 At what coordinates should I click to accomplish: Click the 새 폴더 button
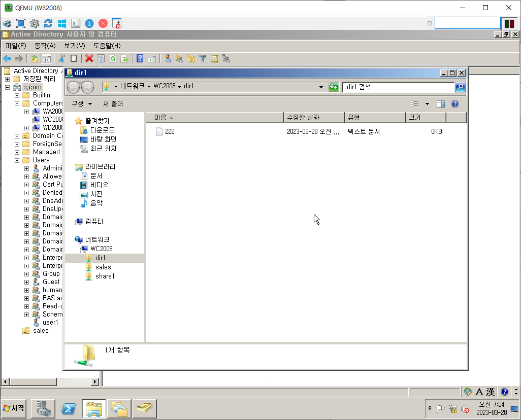[113, 104]
